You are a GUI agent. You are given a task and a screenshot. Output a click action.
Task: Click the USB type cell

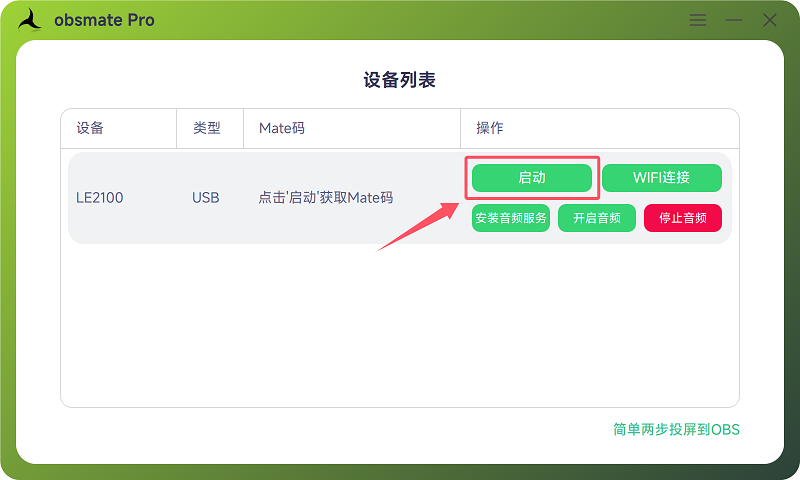point(206,197)
